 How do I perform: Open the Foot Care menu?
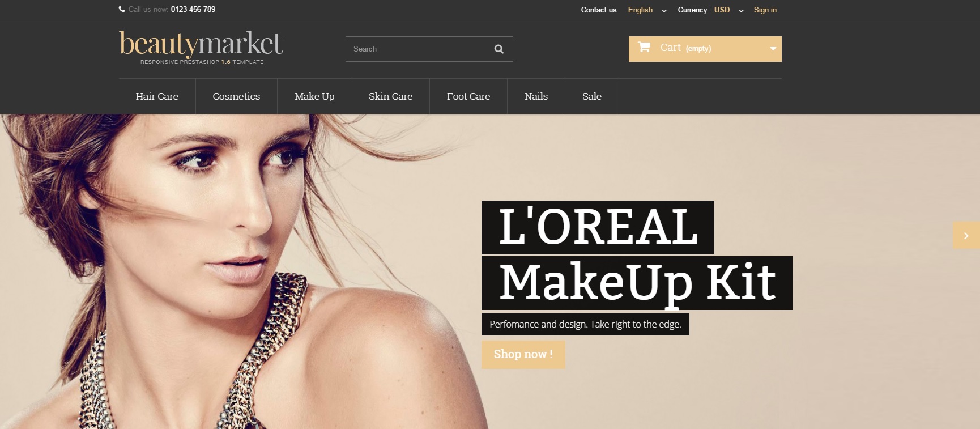pyautogui.click(x=468, y=96)
